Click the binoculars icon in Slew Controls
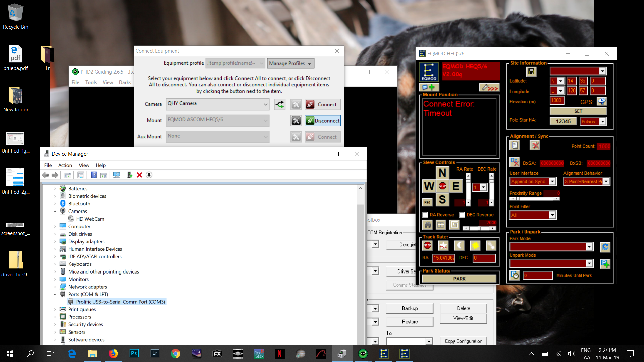The image size is (644, 362). coord(428,225)
